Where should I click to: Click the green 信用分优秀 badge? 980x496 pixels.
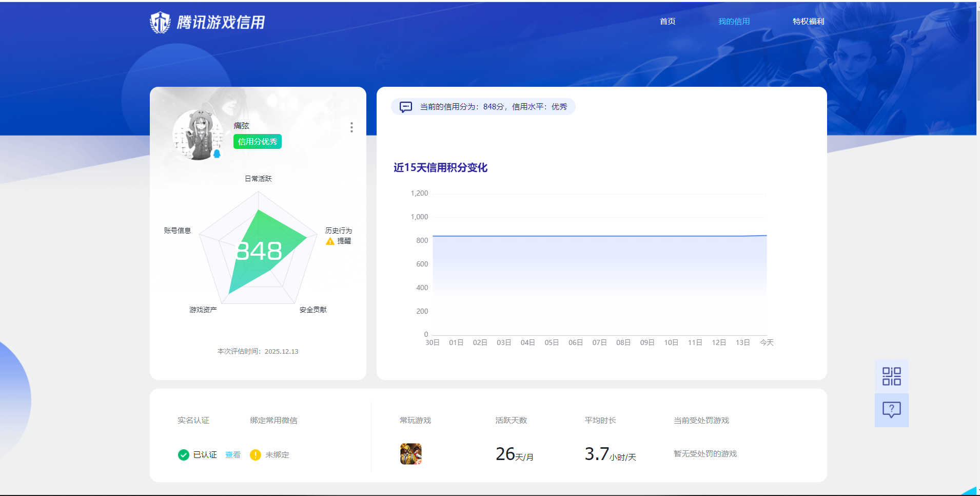pyautogui.click(x=258, y=142)
